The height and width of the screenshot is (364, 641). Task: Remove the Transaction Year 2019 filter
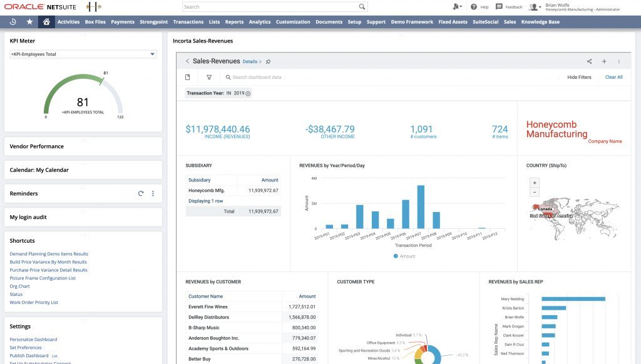click(x=248, y=94)
